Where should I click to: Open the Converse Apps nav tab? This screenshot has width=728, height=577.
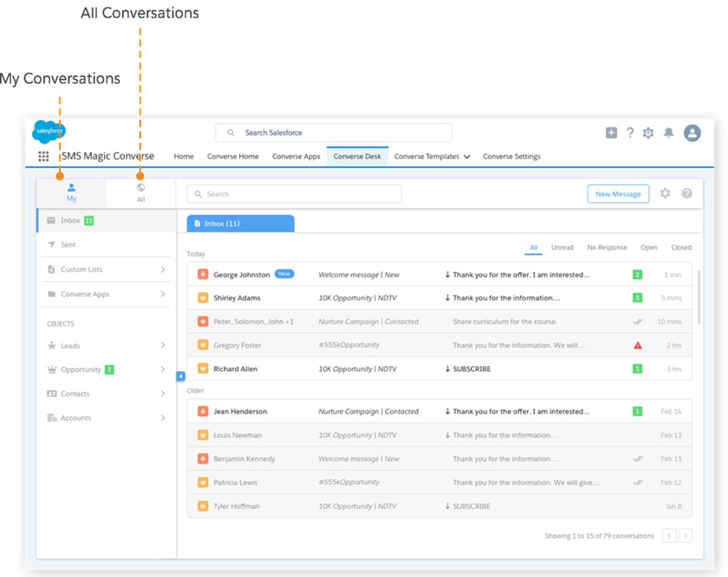[296, 156]
